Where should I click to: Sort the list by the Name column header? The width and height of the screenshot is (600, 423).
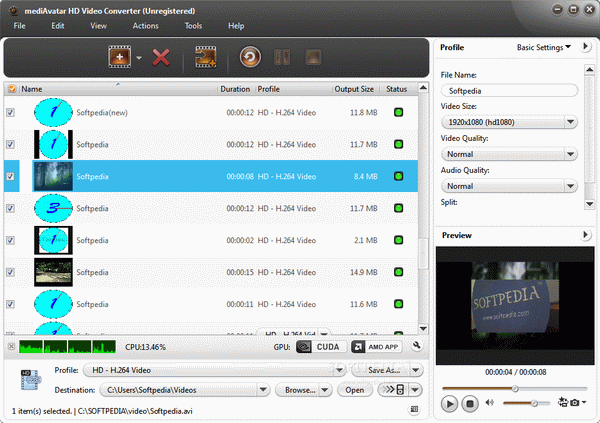tap(118, 89)
